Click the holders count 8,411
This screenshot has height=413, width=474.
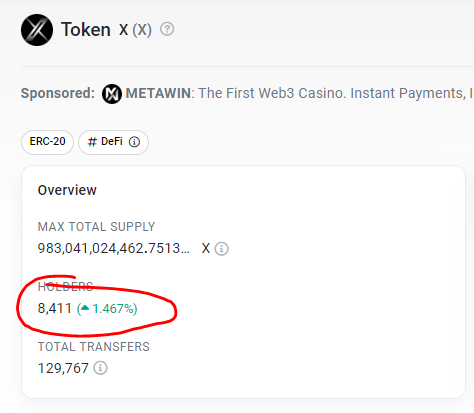[55, 308]
